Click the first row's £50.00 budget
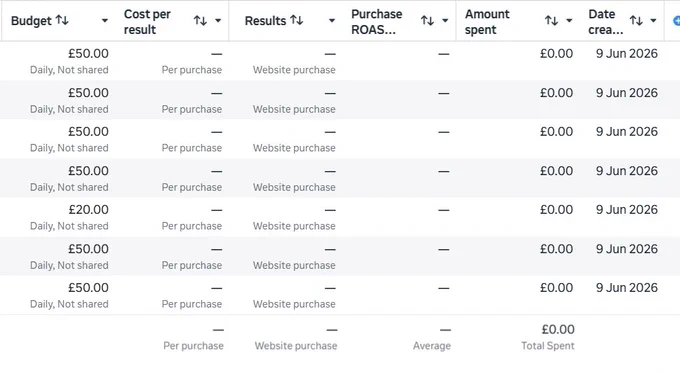680x372 pixels. (88, 54)
